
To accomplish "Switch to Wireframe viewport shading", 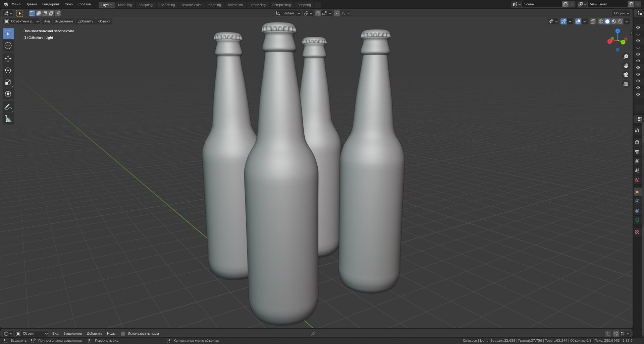I will [601, 21].
